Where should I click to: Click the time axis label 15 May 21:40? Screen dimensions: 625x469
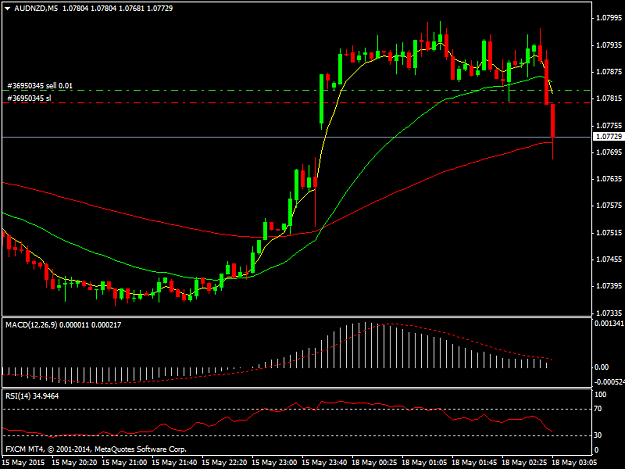click(175, 463)
